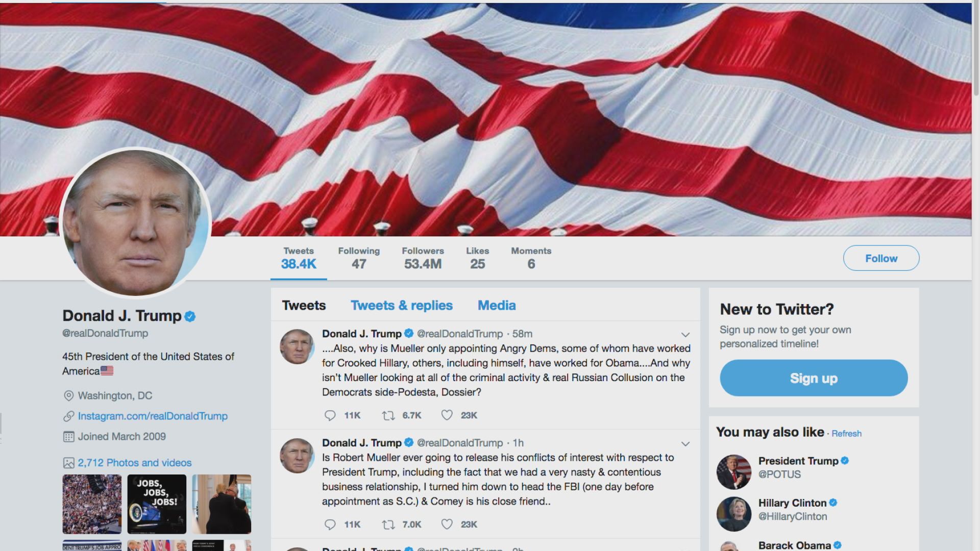Open the Instagram.com/realDonaldTrump link
Image resolution: width=980 pixels, height=551 pixels.
(153, 416)
